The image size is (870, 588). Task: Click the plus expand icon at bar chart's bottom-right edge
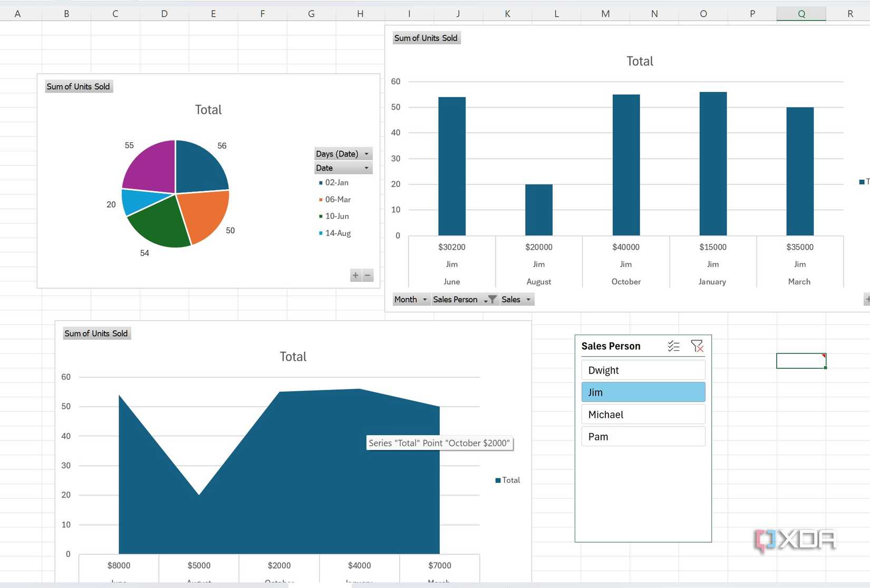click(x=866, y=299)
